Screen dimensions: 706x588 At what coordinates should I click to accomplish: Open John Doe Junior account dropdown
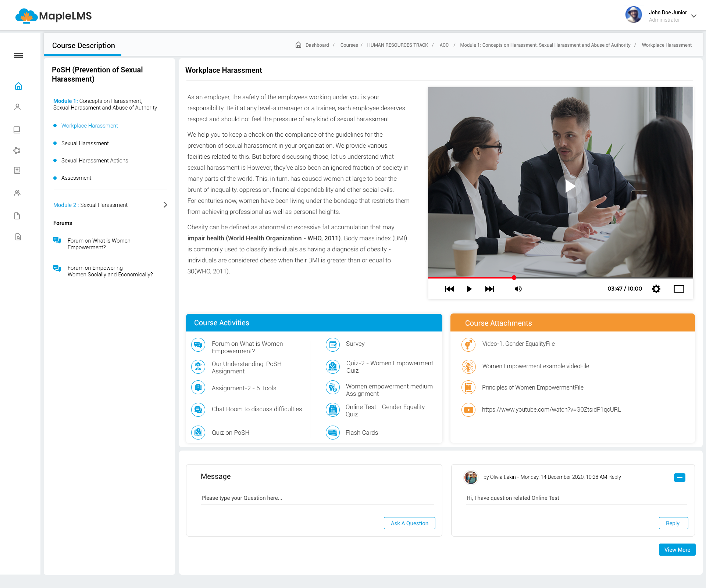tap(693, 16)
